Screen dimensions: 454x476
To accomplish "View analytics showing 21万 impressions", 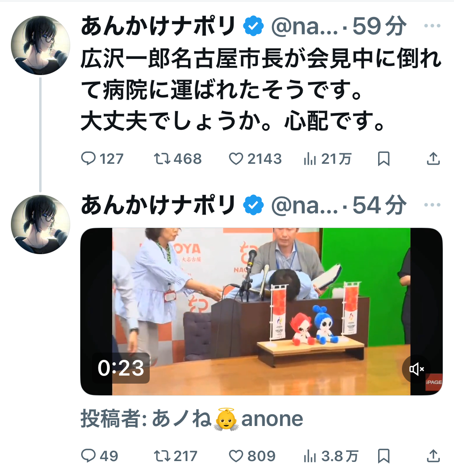I will point(327,159).
